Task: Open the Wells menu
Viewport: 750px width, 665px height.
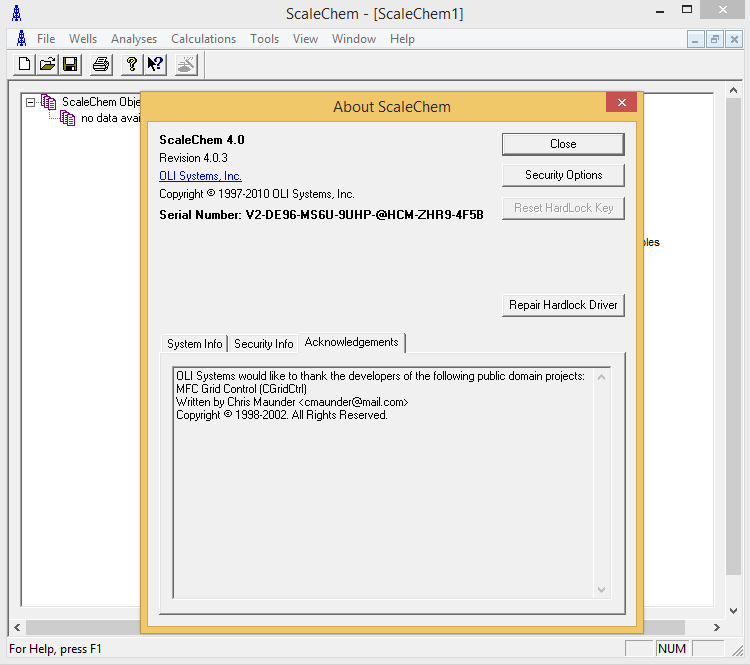Action: tap(83, 39)
